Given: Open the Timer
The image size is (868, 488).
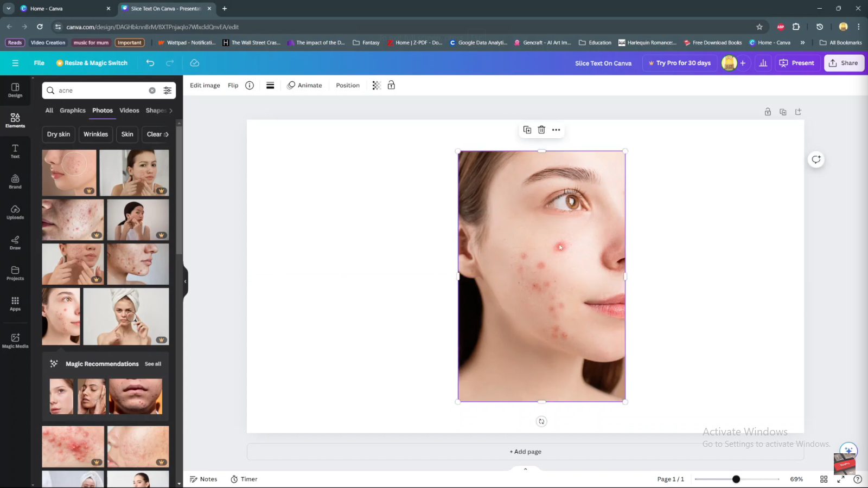Looking at the screenshot, I should point(244,479).
